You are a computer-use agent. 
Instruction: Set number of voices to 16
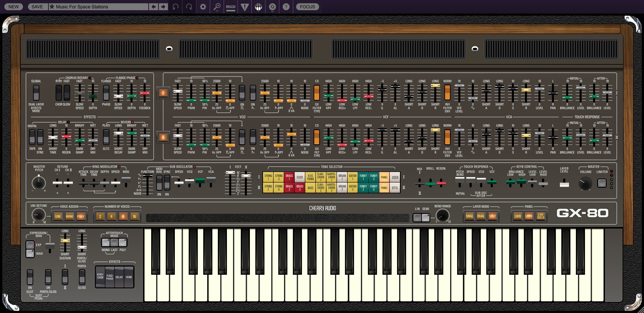[134, 216]
